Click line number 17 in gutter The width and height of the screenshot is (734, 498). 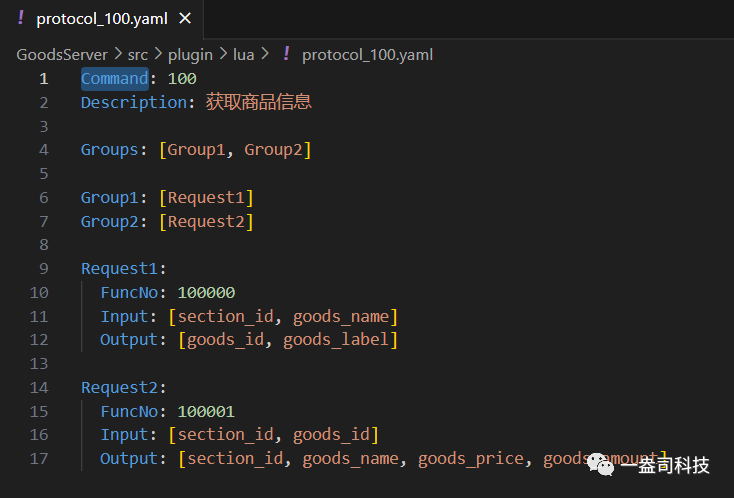[x=39, y=459]
